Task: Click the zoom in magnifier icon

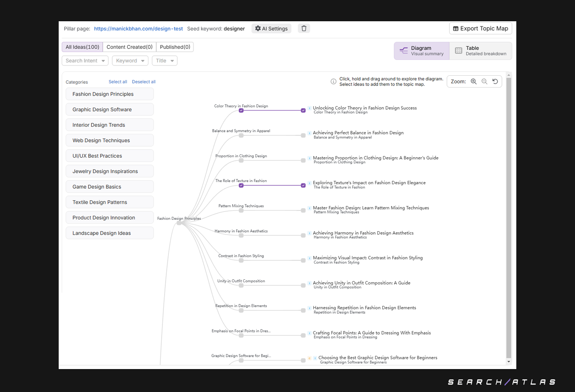Action: pos(474,81)
